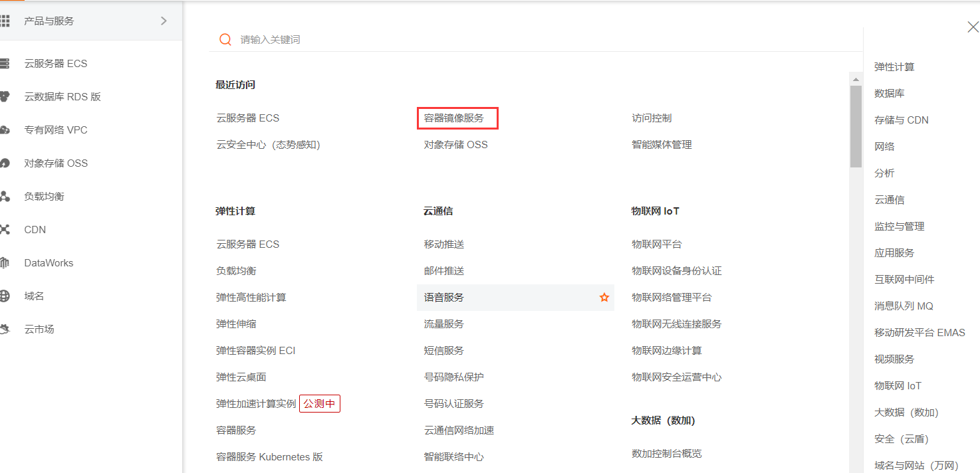Image resolution: width=980 pixels, height=473 pixels.
Task: Close the products panel with the X
Action: 973,27
